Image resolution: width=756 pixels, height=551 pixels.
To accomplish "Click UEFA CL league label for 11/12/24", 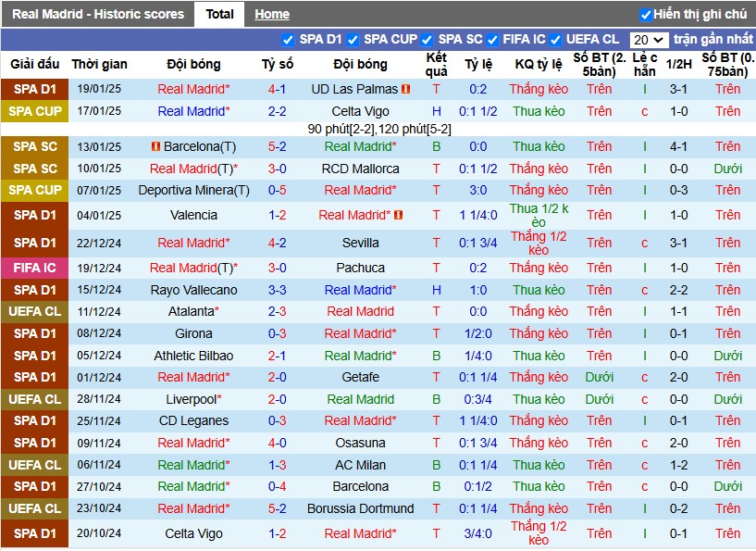I will tap(35, 312).
